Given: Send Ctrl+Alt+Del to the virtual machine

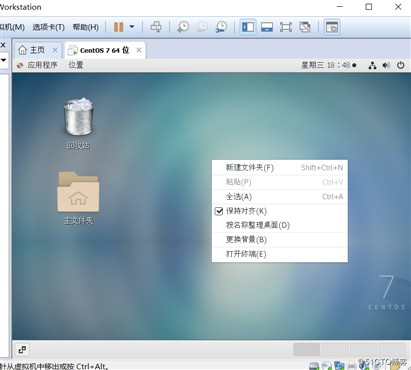Looking at the screenshot, I should point(156,27).
